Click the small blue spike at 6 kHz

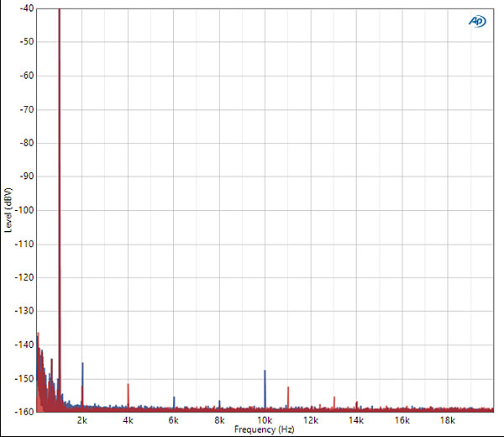pyautogui.click(x=174, y=402)
